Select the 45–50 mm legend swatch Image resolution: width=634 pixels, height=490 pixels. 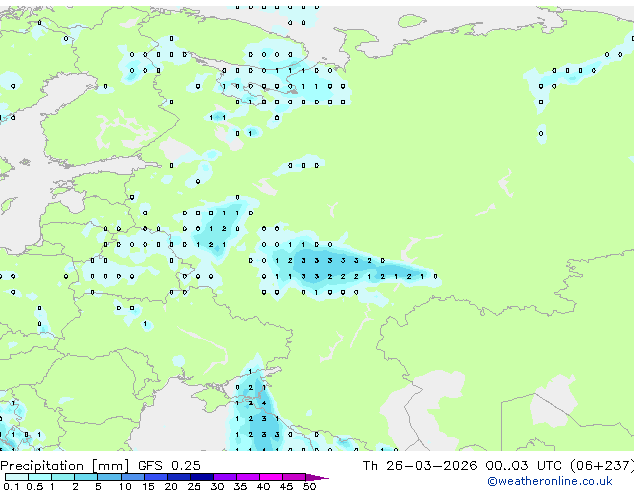[x=294, y=477]
